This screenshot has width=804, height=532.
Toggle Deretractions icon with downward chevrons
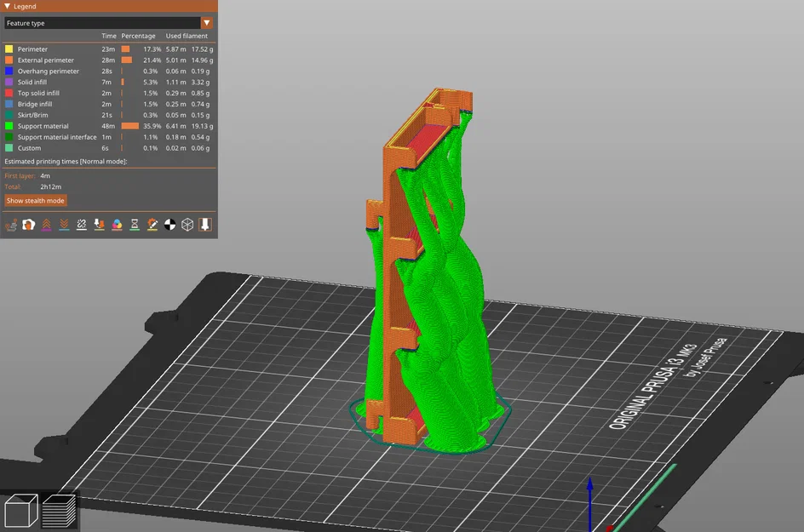(x=64, y=225)
